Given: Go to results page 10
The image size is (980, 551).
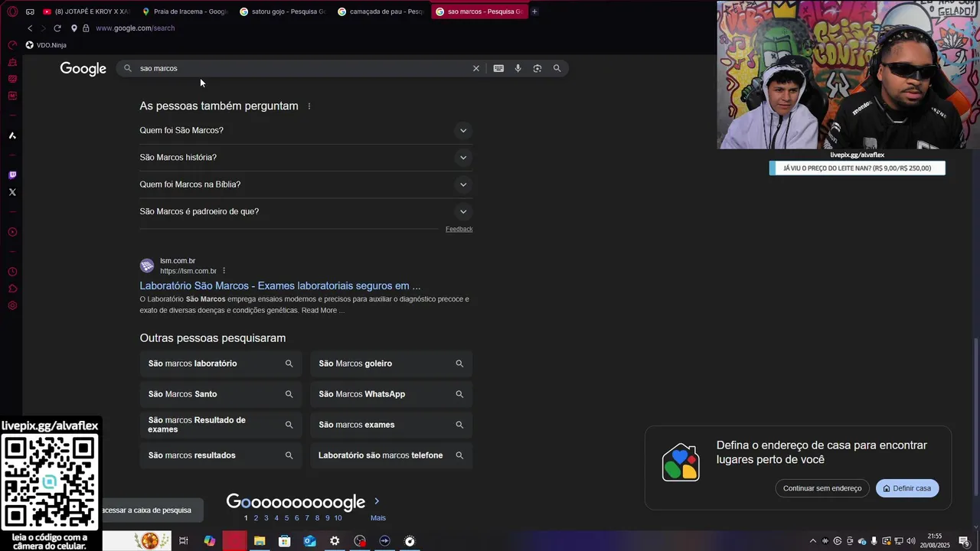Looking at the screenshot, I should click(338, 518).
